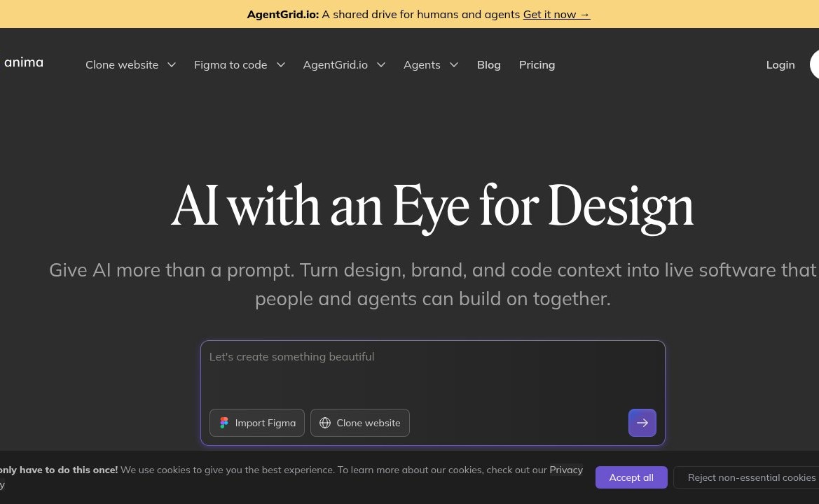
Task: Open the Clone website nav menu
Action: coord(122,64)
